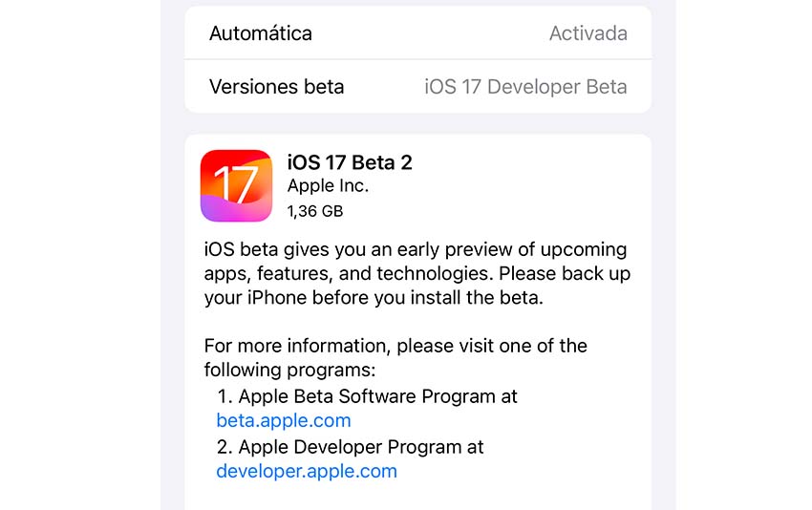The height and width of the screenshot is (510, 812).
Task: Click the Versiones beta label text
Action: click(276, 87)
